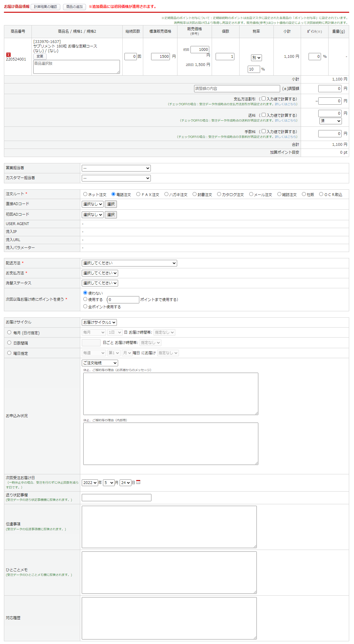Open the お届けサイクル1 dropdown
This screenshot has height=644, width=354.
click(99, 322)
